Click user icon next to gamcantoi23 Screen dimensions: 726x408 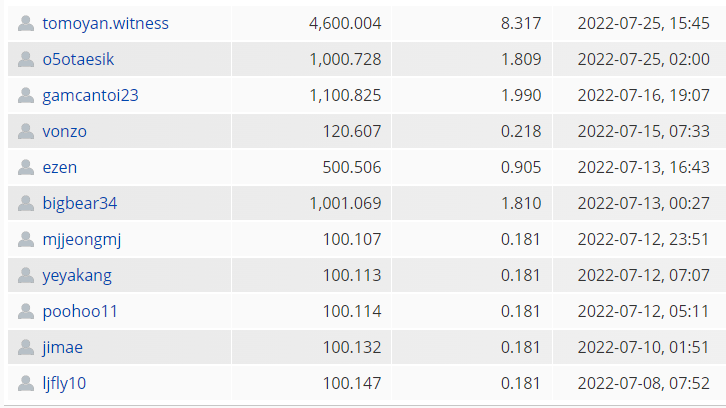tap(27, 95)
